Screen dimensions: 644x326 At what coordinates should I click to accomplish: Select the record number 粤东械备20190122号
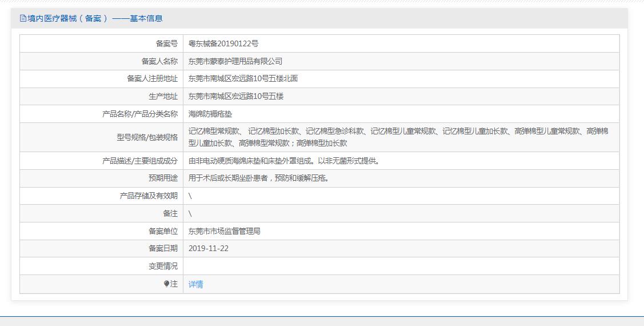click(223, 43)
